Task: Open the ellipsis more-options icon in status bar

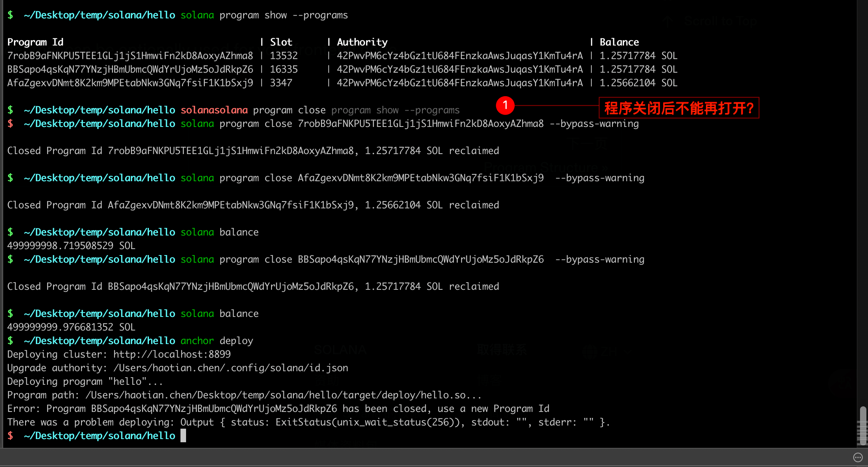Action: 858,457
